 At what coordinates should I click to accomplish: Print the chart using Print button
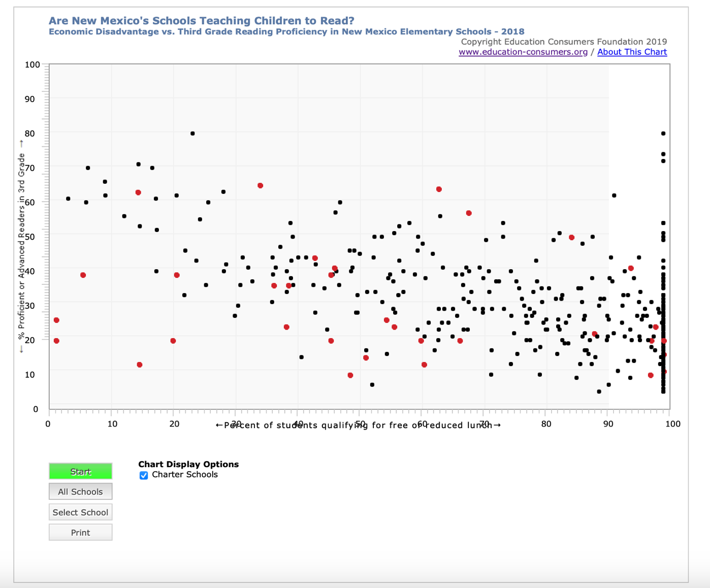click(80, 533)
